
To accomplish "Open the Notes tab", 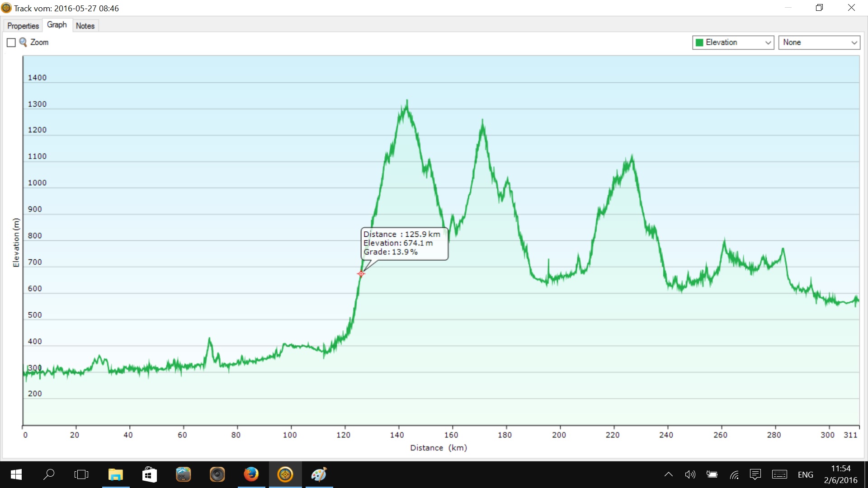I will 85,26.
